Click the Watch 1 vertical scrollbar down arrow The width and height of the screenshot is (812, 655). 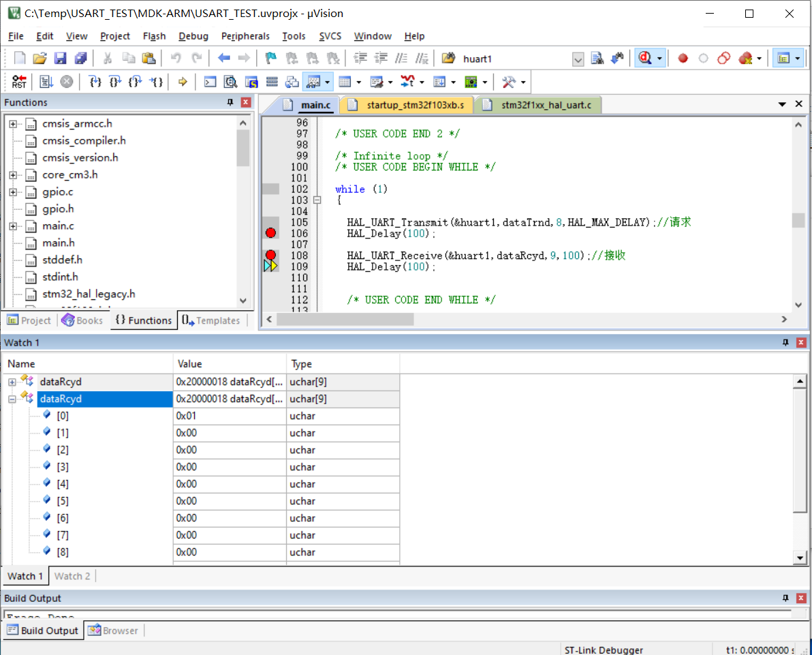click(x=800, y=558)
